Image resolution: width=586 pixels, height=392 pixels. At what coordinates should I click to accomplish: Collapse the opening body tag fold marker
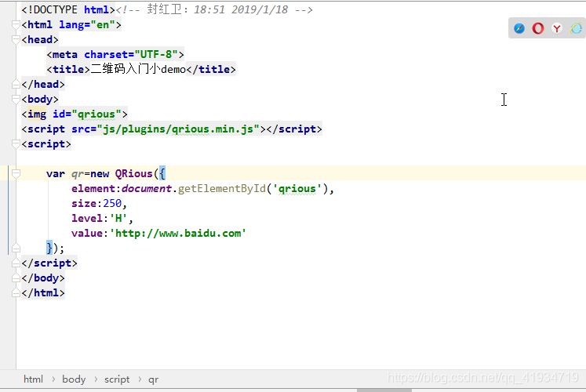16,100
